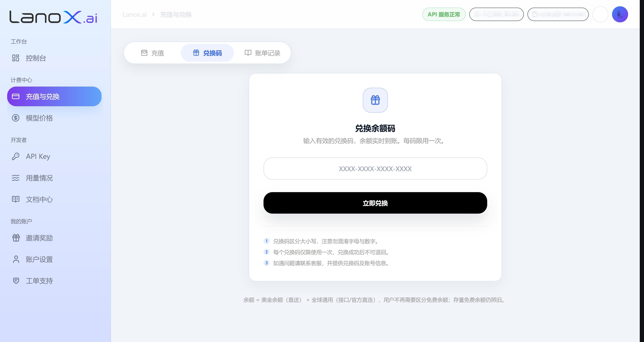The height and width of the screenshot is (342, 644).
Task: Click the breadcrumb chevron separator
Action: coord(153,15)
